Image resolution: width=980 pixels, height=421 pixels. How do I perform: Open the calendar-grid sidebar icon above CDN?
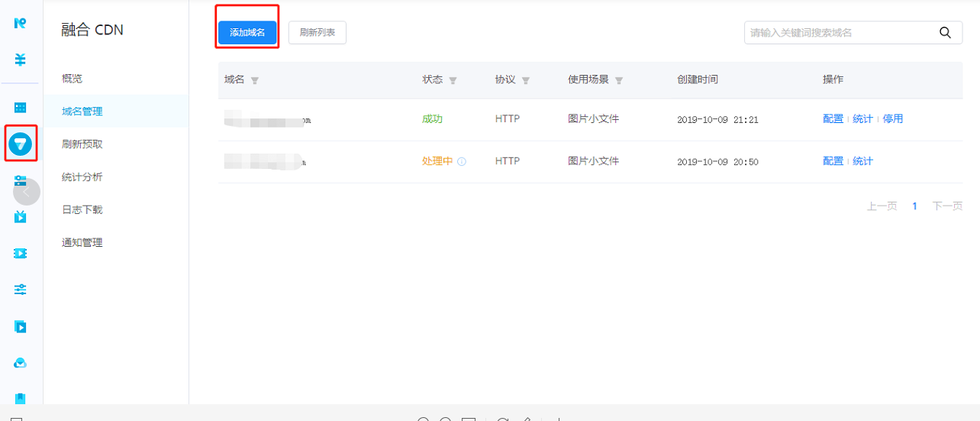point(21,108)
